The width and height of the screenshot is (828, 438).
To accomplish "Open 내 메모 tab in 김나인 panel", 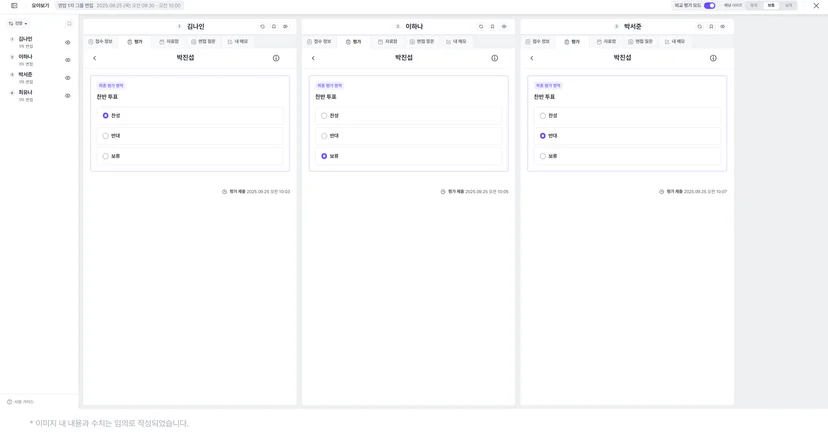I will pos(238,41).
